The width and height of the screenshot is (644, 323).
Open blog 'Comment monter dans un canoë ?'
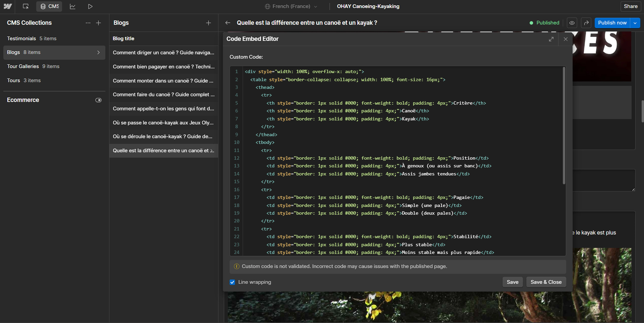(164, 81)
